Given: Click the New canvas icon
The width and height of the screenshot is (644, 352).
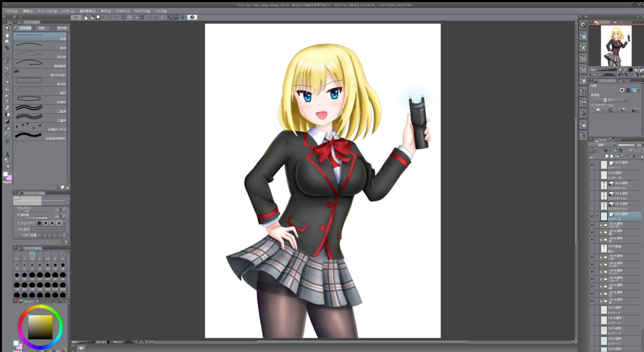Looking at the screenshot, I should click(87, 17).
